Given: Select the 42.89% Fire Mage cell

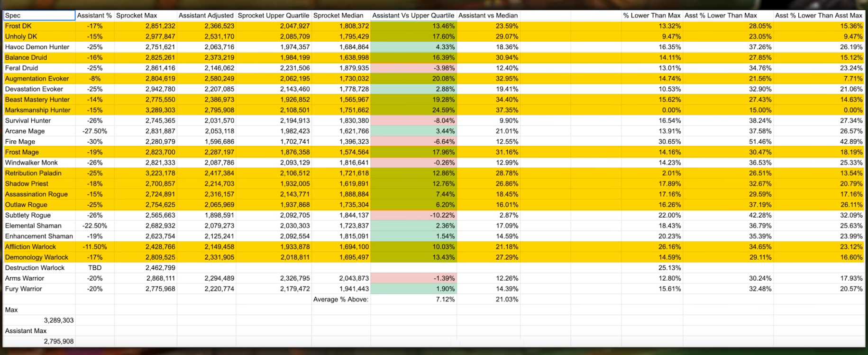Looking at the screenshot, I should (819, 142).
